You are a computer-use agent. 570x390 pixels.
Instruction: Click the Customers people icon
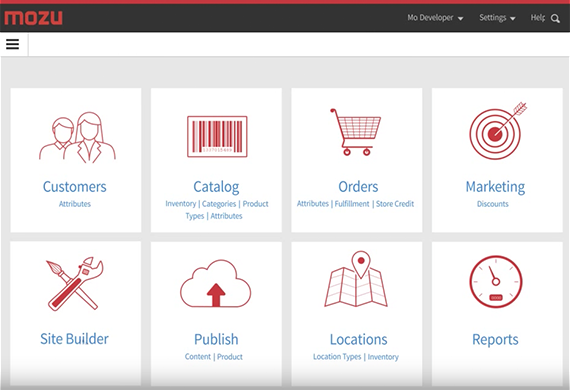coord(77,137)
